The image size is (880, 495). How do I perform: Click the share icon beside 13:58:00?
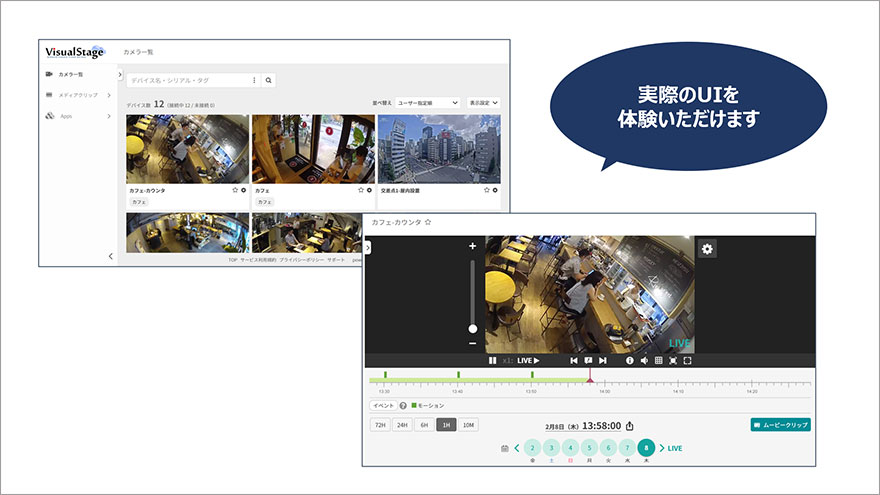630,425
